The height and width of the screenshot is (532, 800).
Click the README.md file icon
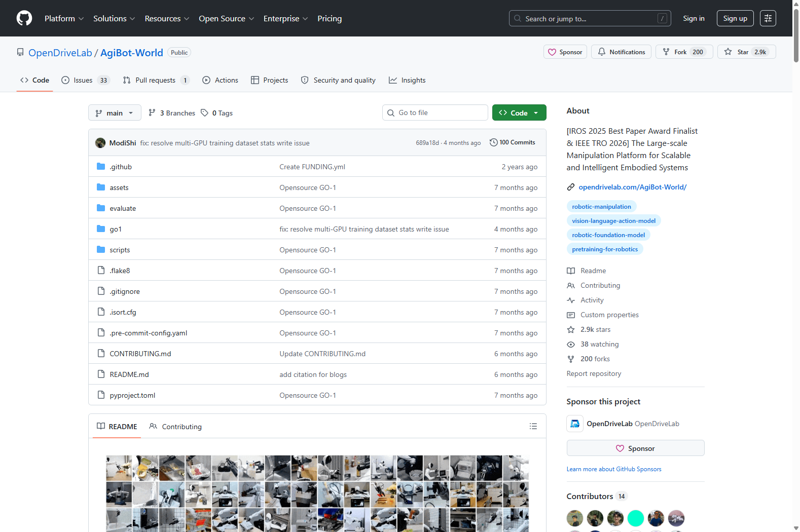pyautogui.click(x=101, y=374)
